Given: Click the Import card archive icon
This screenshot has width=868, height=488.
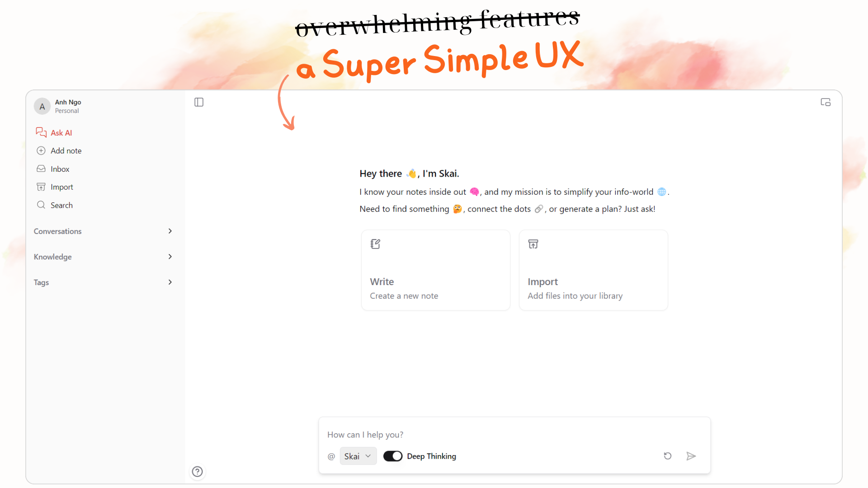Looking at the screenshot, I should pyautogui.click(x=533, y=243).
